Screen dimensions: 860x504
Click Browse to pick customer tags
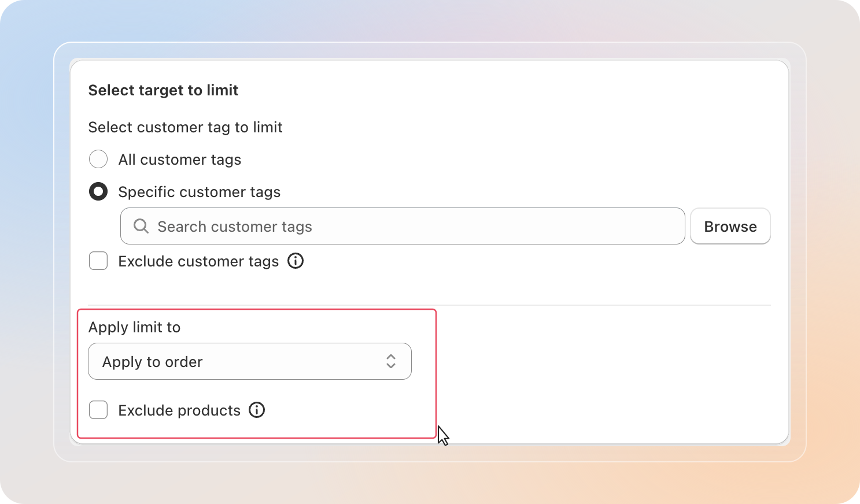click(730, 226)
